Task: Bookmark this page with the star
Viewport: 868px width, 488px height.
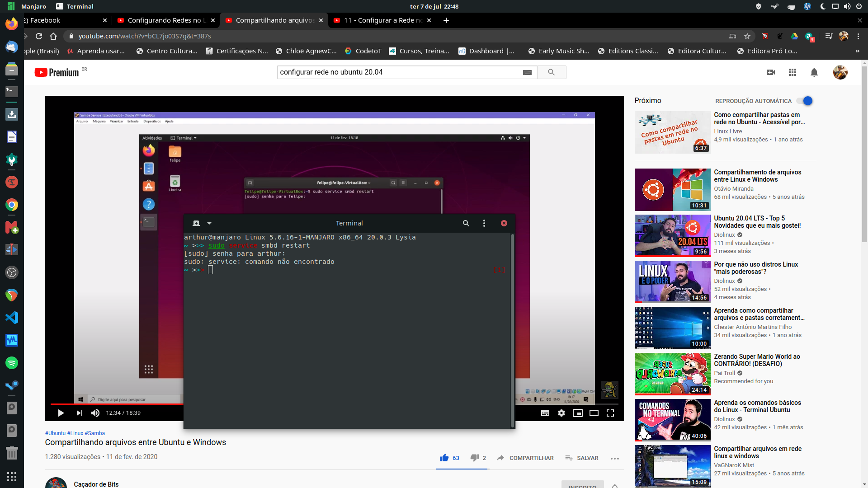Action: coord(747,36)
